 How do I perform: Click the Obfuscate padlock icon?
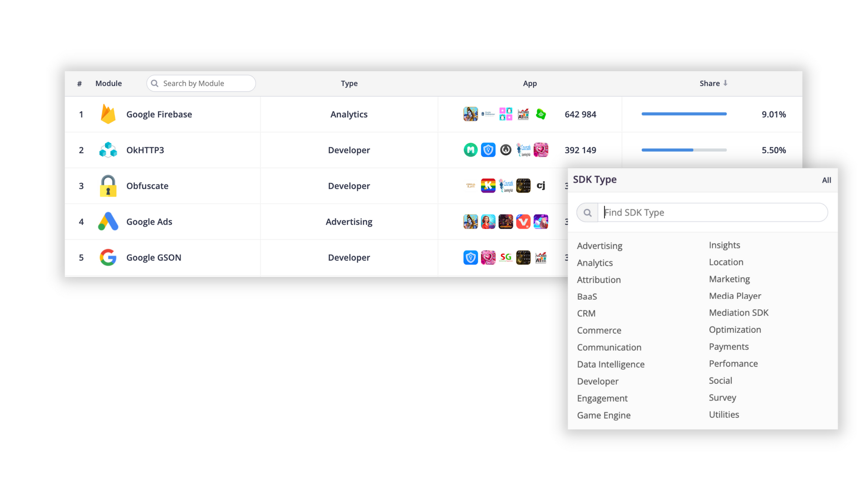[108, 186]
